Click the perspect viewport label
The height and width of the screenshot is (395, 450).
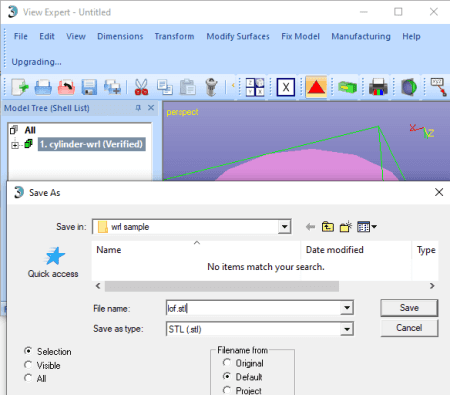coord(182,112)
